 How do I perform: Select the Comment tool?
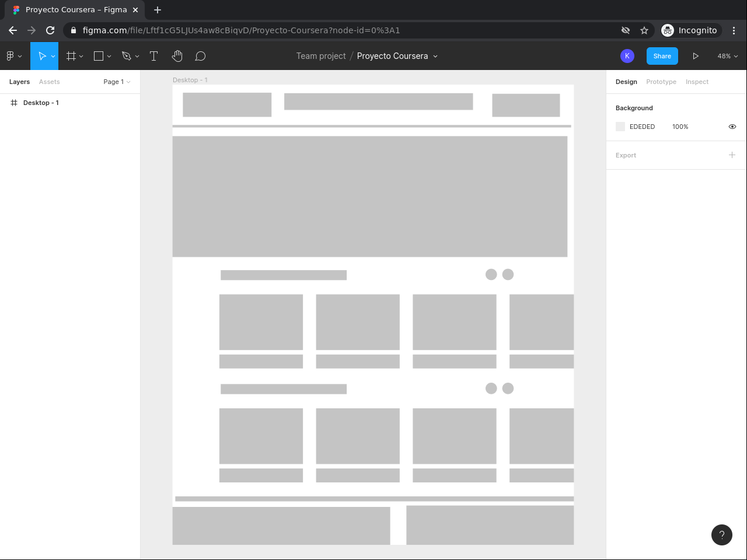click(200, 56)
